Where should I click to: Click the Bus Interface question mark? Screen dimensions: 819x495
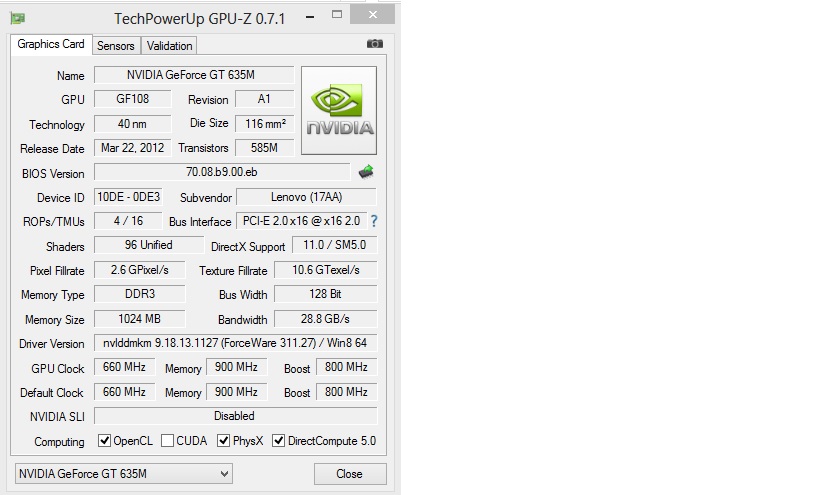pos(374,221)
